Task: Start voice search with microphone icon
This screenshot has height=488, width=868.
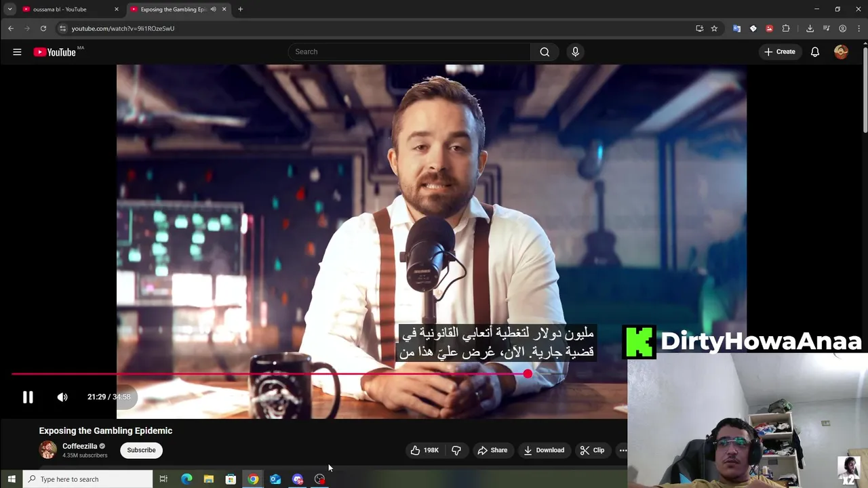Action: [x=575, y=52]
